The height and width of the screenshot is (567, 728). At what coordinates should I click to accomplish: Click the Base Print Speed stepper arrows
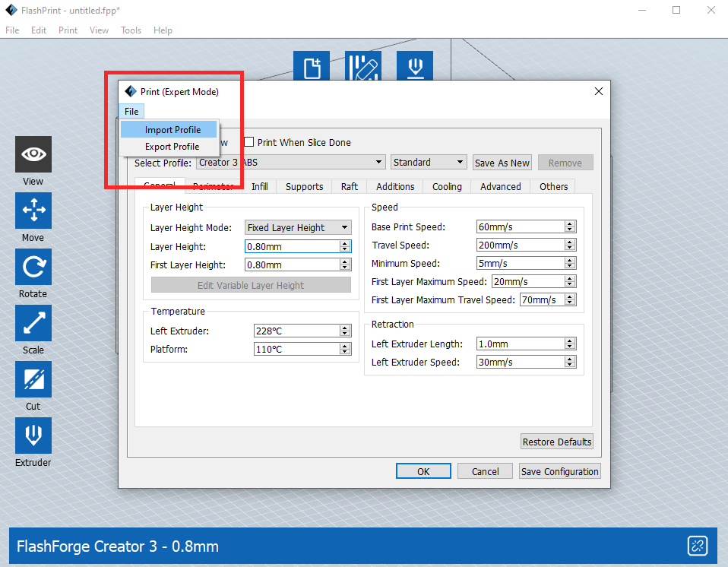tap(570, 226)
